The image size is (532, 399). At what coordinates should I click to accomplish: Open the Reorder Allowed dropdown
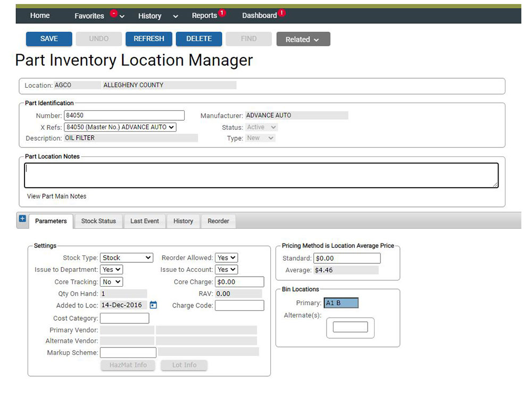226,257
